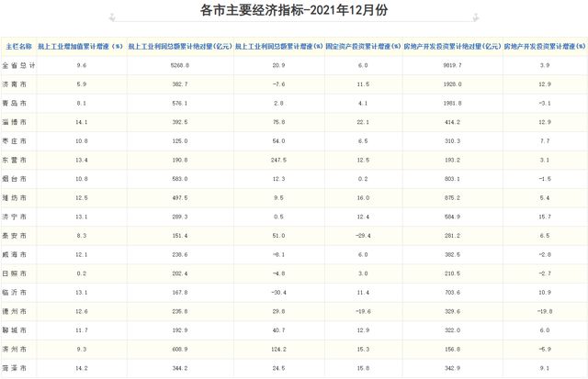Select the 泰安市 row label
Image resolution: width=588 pixels, height=379 pixels.
(15, 236)
